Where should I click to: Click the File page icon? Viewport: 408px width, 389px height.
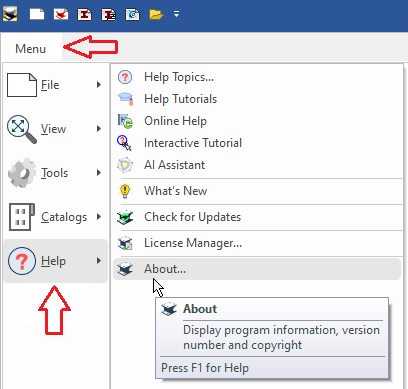click(22, 85)
